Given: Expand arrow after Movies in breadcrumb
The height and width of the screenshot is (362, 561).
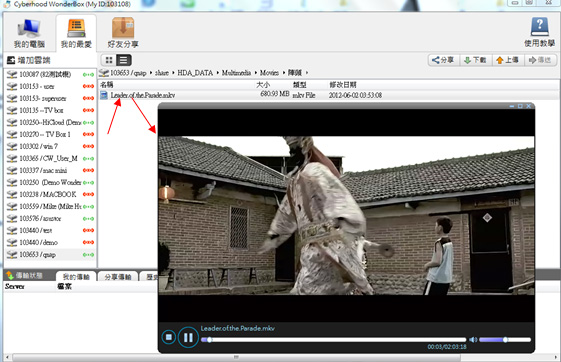Looking at the screenshot, I should click(x=284, y=73).
